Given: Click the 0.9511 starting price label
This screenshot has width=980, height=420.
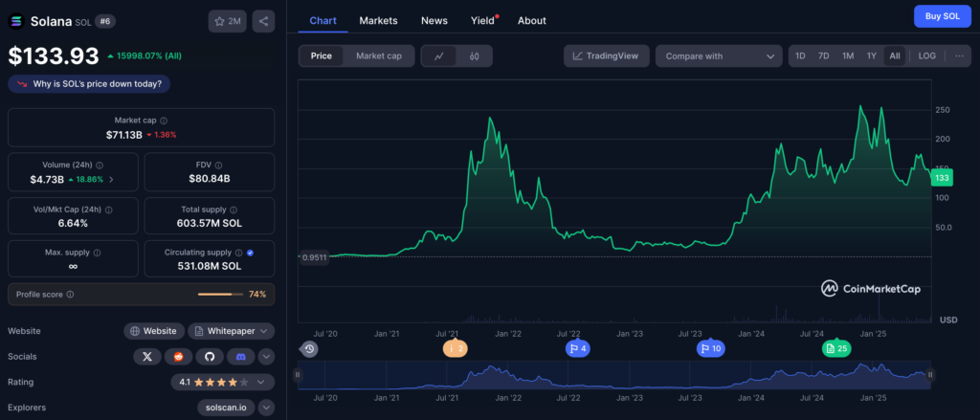Looking at the screenshot, I should [314, 256].
